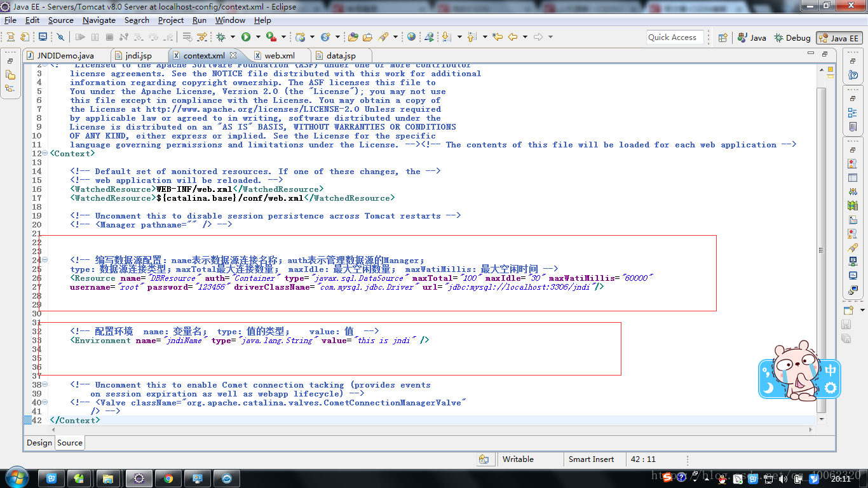This screenshot has height=488, width=868.
Task: Click the Open Web Browser globe icon
Action: (411, 37)
